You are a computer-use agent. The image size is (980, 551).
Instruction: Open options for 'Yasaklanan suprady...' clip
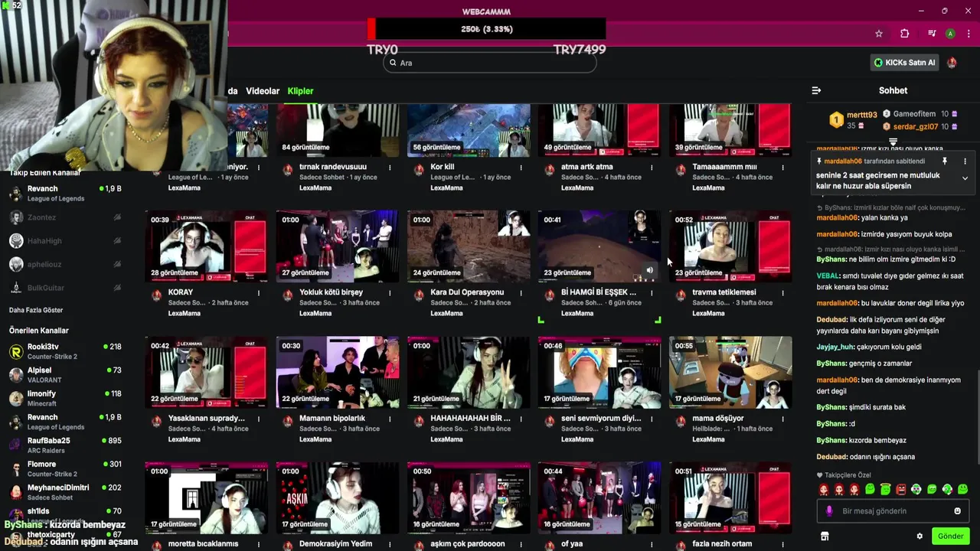tap(259, 419)
